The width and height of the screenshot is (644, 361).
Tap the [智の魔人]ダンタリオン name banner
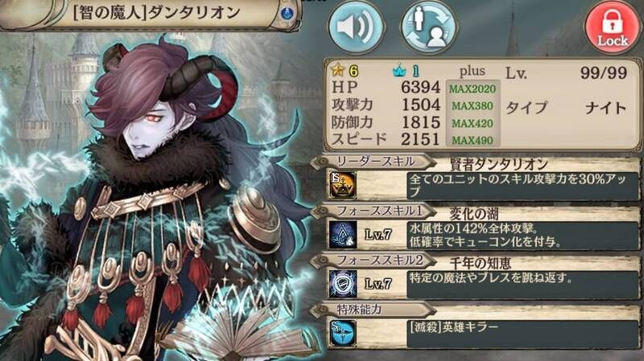coord(156,13)
